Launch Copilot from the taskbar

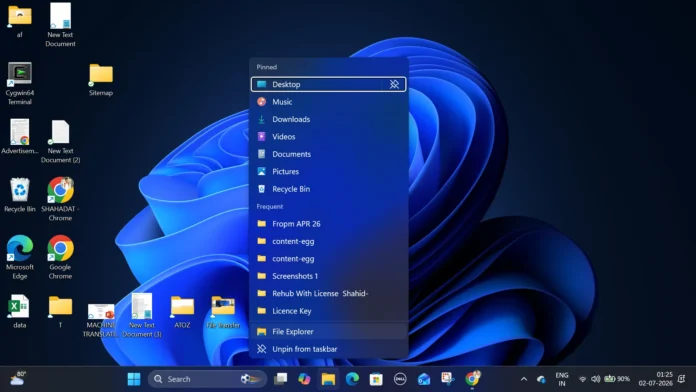coord(304,379)
